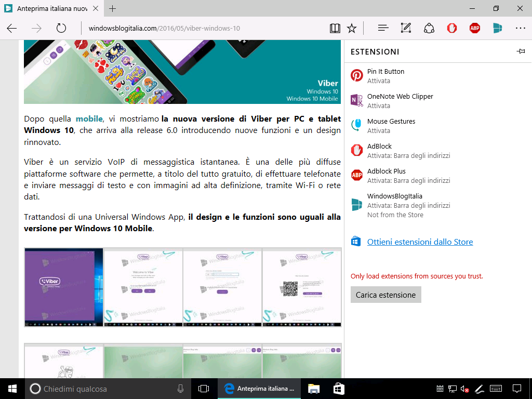Screen dimensions: 532x399
Task: Open AdBlock extension in the list
Action: (437, 151)
